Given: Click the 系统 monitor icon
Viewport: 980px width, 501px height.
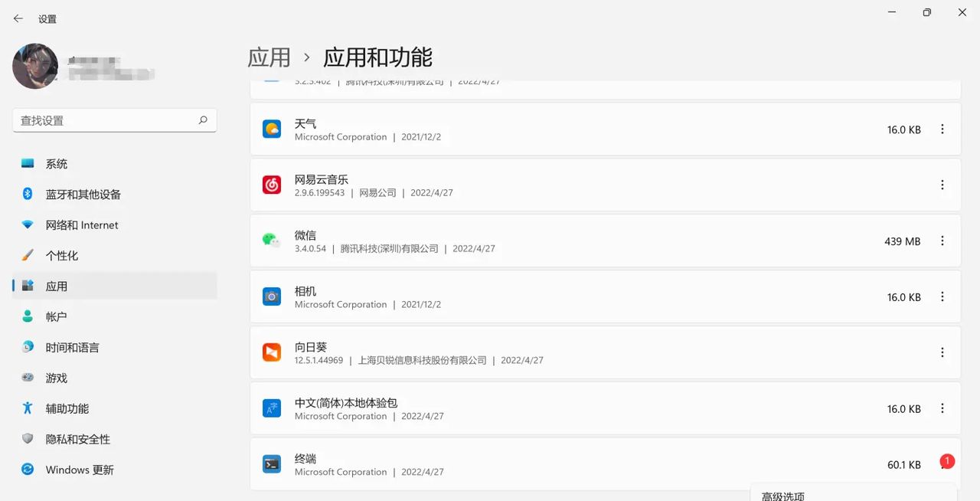Looking at the screenshot, I should coord(28,163).
